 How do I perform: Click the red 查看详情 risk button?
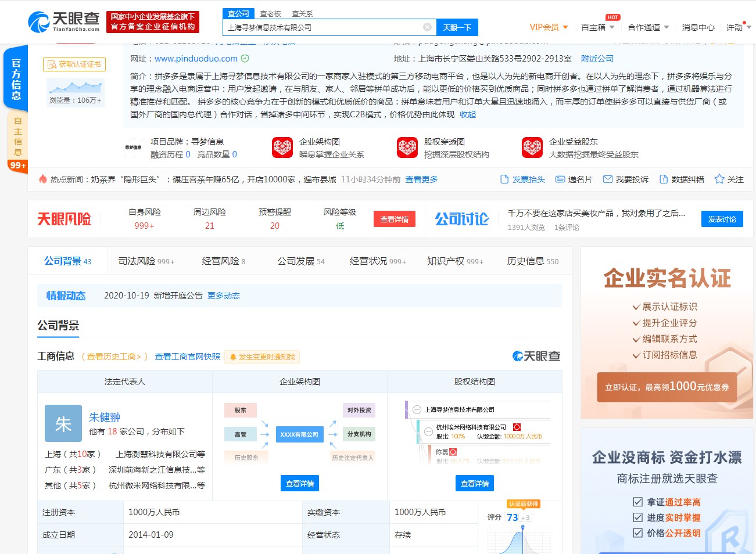(395, 219)
